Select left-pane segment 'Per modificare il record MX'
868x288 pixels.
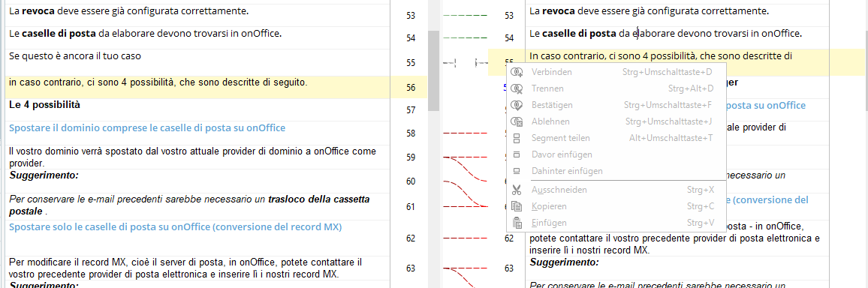(186, 267)
